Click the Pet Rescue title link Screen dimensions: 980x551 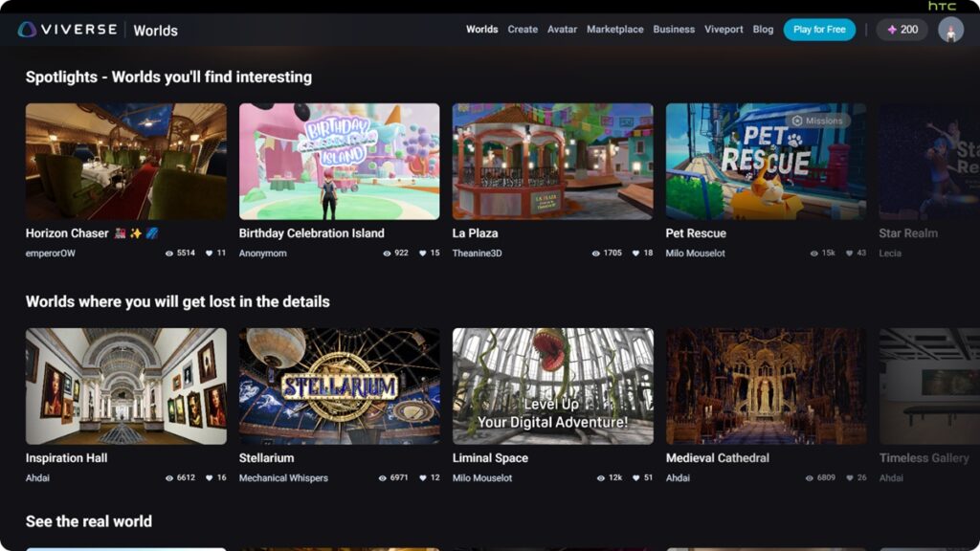696,233
